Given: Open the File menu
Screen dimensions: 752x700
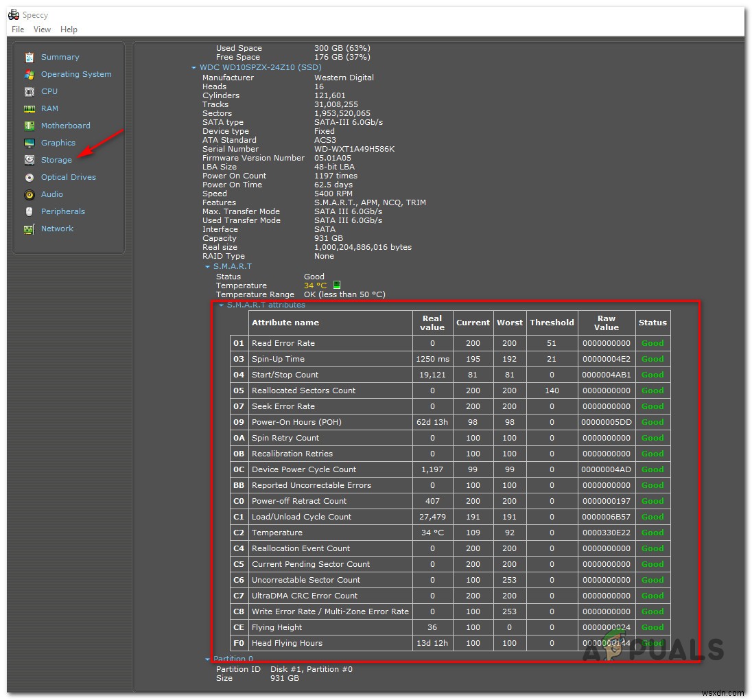Looking at the screenshot, I should pos(17,29).
